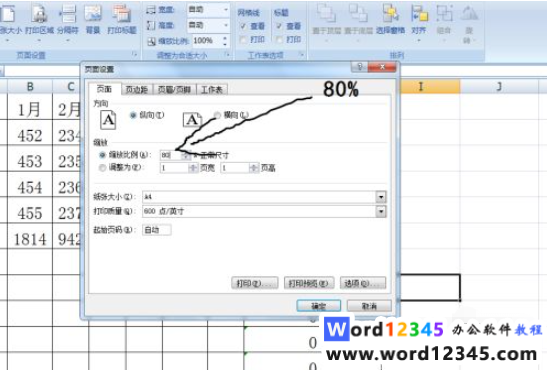The height and width of the screenshot is (370, 547).
Task: Select column B header
Action: pyautogui.click(x=30, y=86)
